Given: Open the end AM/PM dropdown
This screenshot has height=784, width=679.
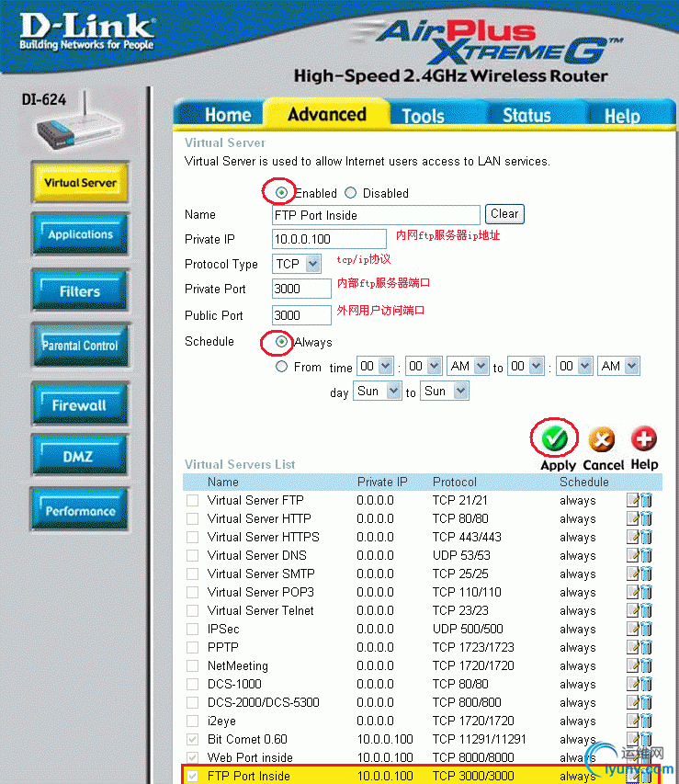Looking at the screenshot, I should click(618, 366).
